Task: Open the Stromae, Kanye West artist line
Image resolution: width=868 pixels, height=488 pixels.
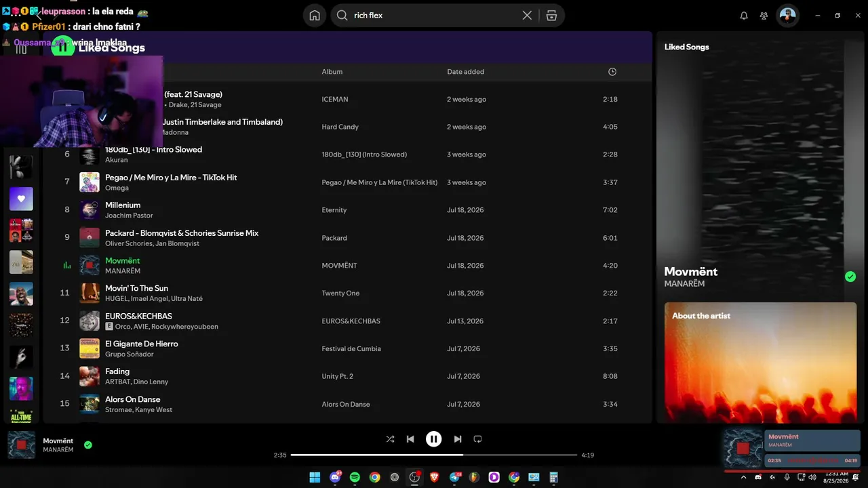Action: 138,410
